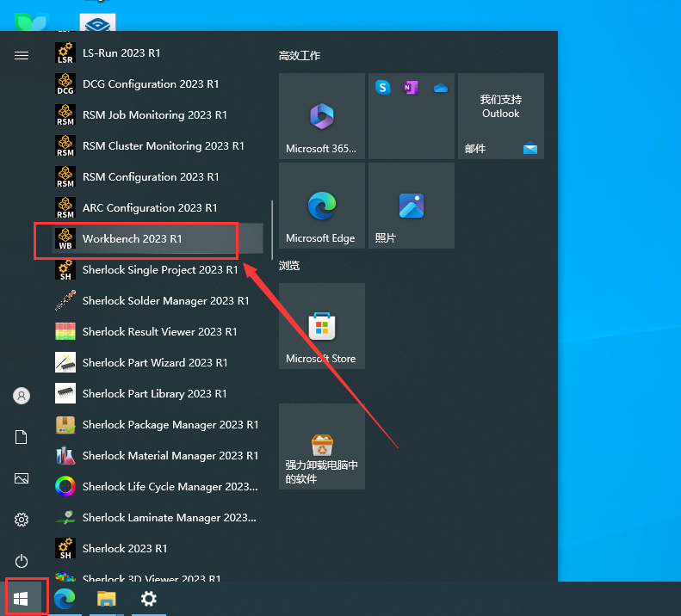This screenshot has width=681, height=616.
Task: Click the Windows Start button
Action: click(22, 599)
